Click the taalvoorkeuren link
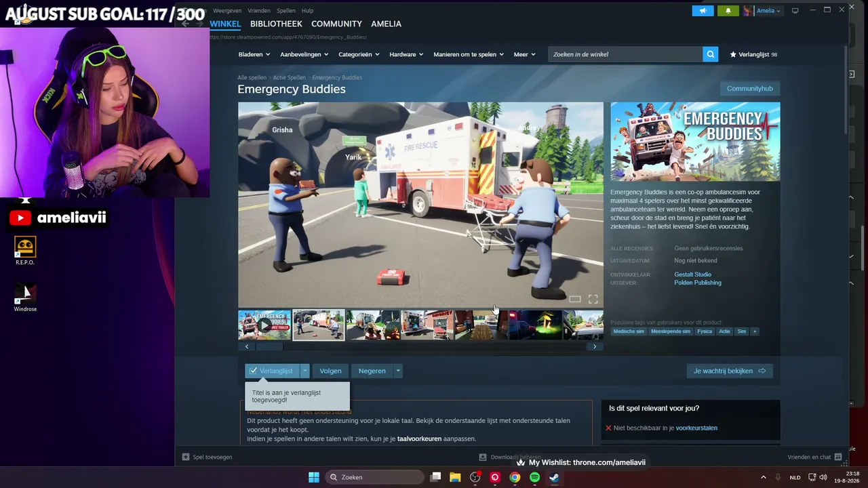This screenshot has width=868, height=488. (x=419, y=439)
